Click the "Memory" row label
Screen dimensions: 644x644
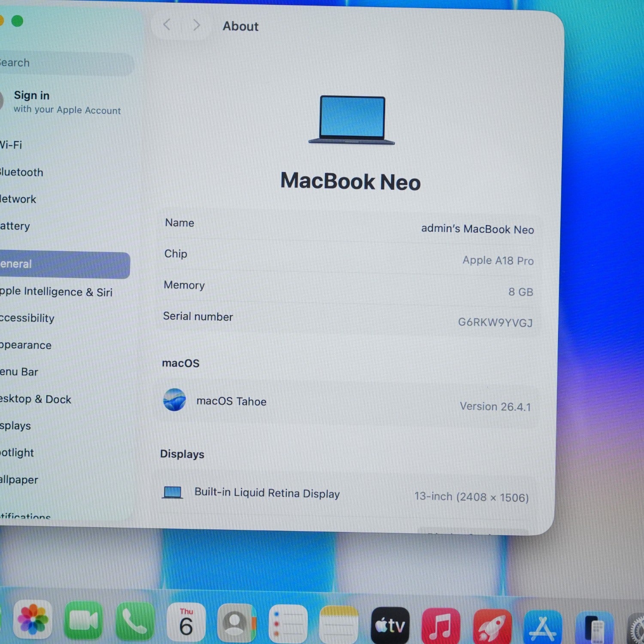[184, 285]
